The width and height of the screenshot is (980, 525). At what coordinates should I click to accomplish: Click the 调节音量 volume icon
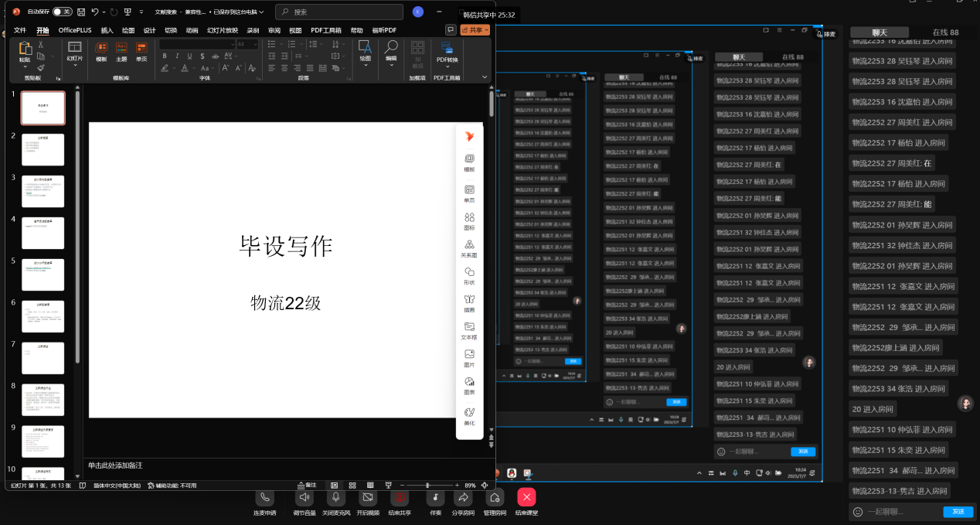coord(305,497)
